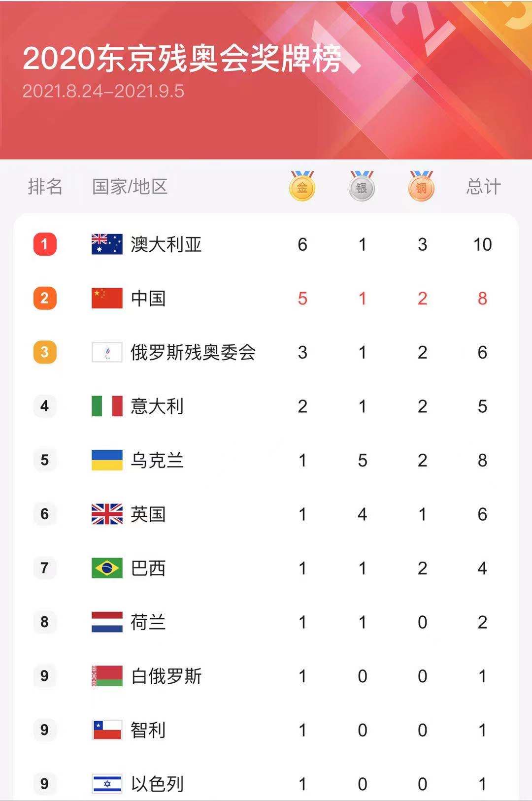Click the silver medal column icon
532x801 pixels.
[362, 186]
